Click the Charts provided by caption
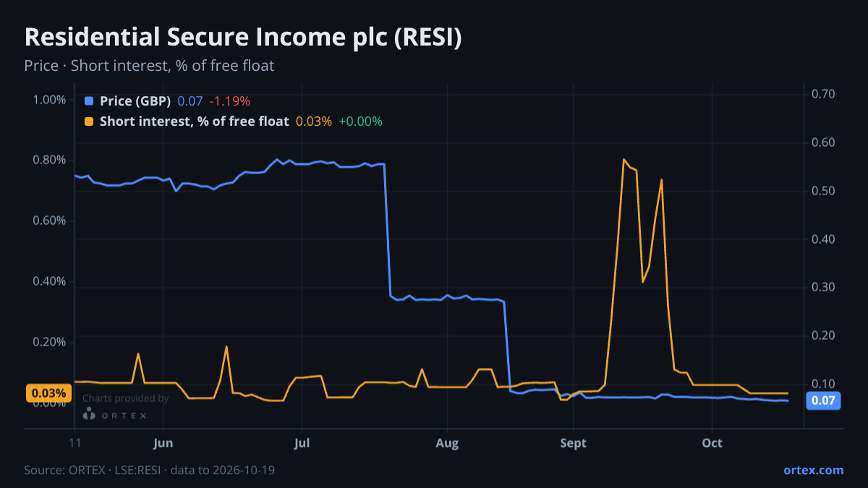Screen dimensions: 868x488 point(126,398)
